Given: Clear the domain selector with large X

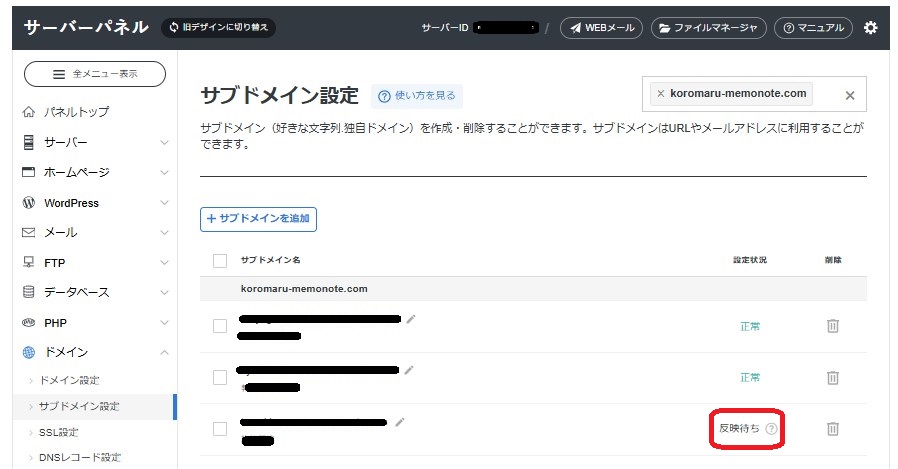Looking at the screenshot, I should pyautogui.click(x=850, y=95).
